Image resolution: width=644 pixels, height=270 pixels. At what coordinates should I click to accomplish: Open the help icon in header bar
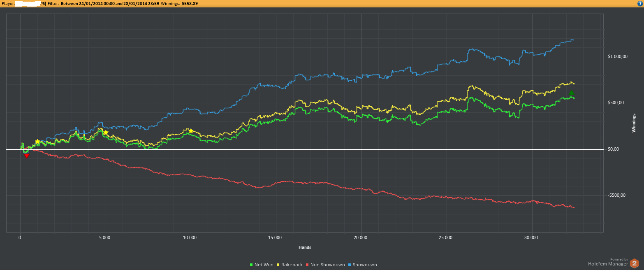(640, 3)
